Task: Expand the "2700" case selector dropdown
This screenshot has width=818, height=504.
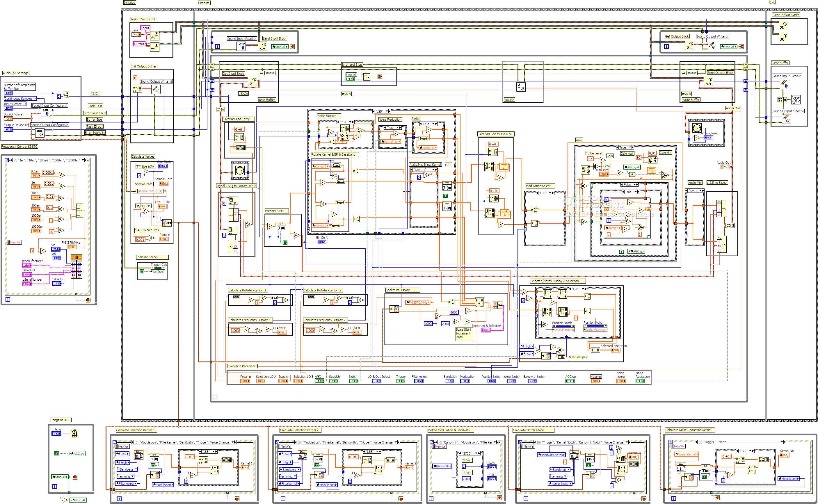Action: coord(477,453)
